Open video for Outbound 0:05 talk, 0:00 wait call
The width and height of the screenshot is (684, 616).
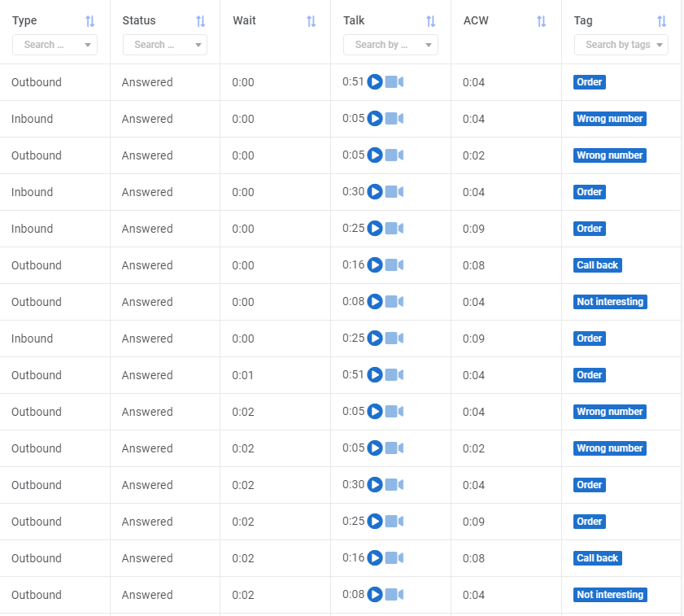click(394, 155)
